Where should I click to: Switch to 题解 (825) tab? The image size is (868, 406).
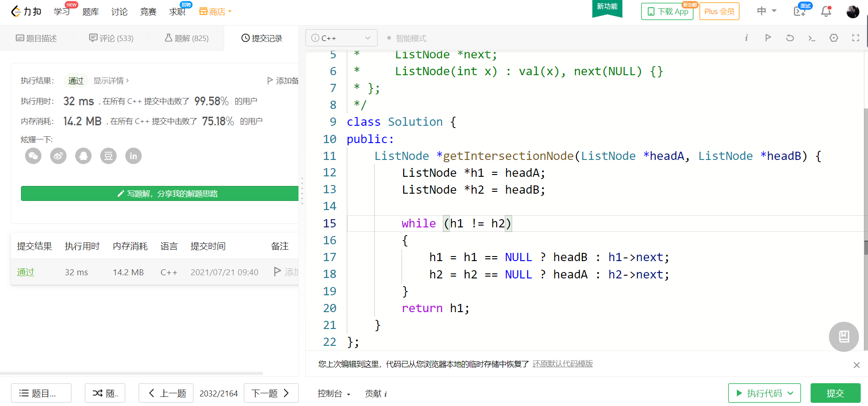point(186,38)
